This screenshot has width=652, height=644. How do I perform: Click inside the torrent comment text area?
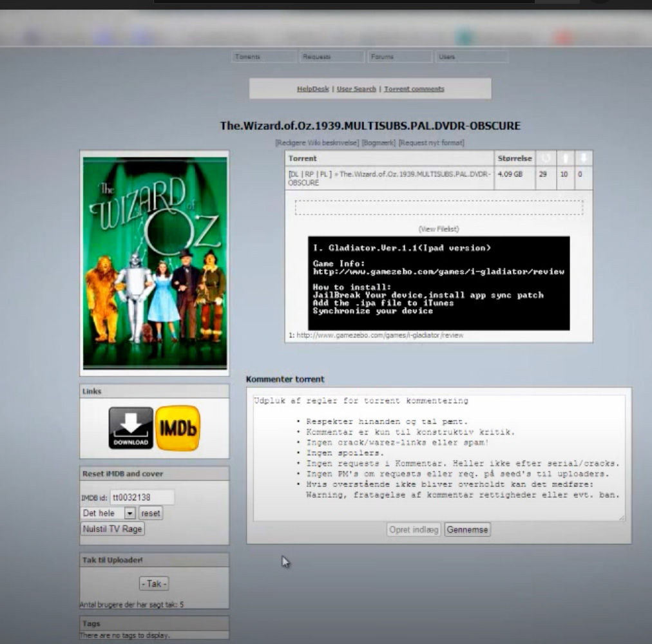pyautogui.click(x=439, y=458)
